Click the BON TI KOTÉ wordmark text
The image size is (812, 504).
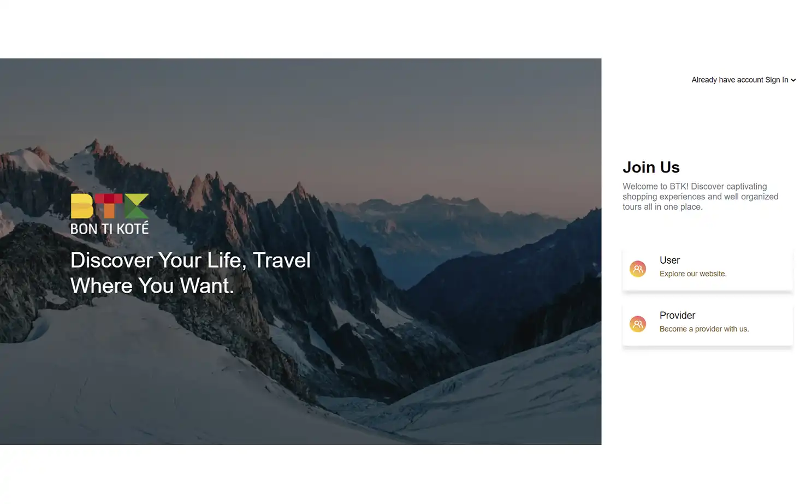click(x=109, y=228)
